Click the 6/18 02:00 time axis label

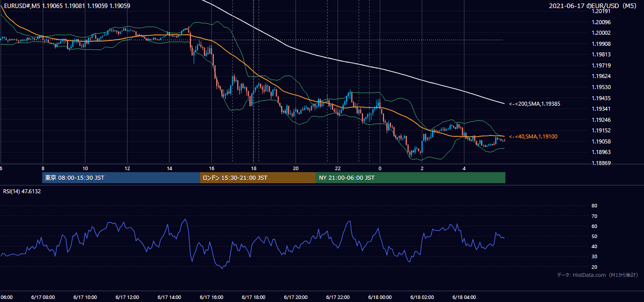[422, 297]
